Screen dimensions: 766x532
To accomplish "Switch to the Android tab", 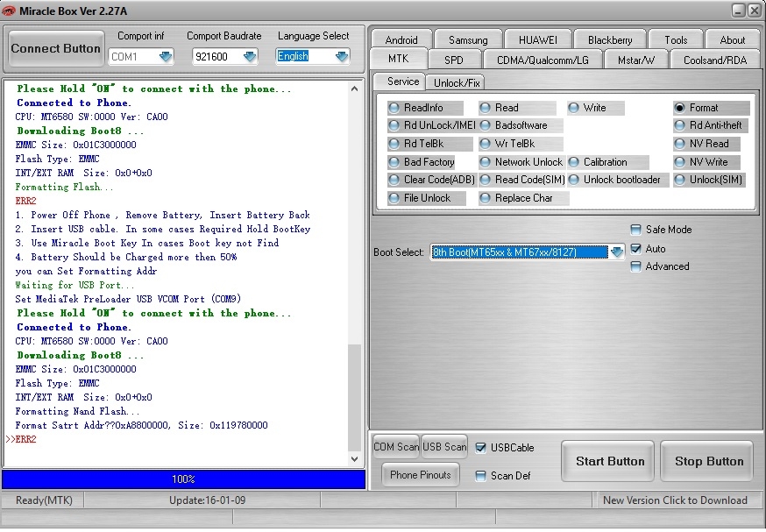I will [401, 39].
